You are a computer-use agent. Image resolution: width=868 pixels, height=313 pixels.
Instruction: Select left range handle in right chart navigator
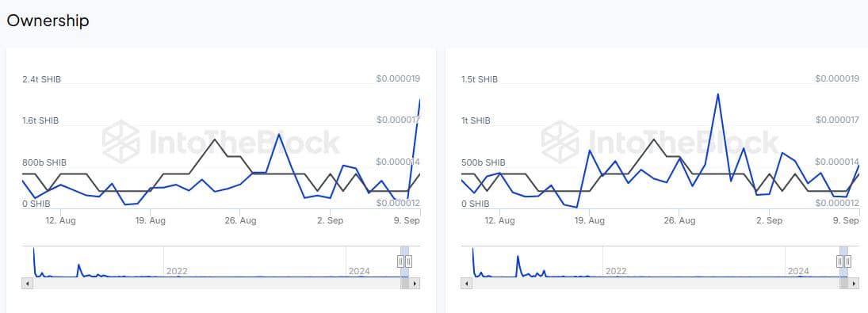[x=839, y=261]
